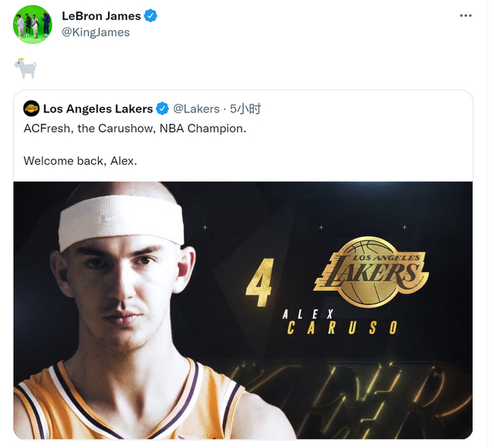Open the LeBron James display name link
This screenshot has height=448, width=494.
point(101,16)
